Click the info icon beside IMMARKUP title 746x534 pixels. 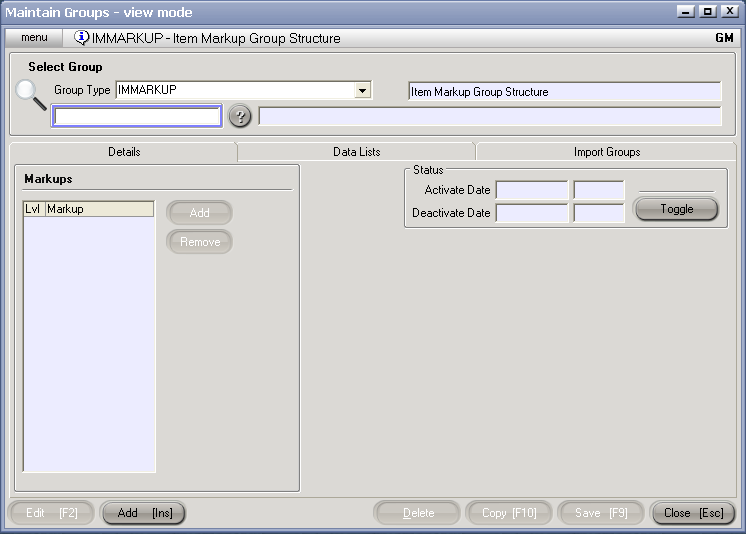pos(81,37)
